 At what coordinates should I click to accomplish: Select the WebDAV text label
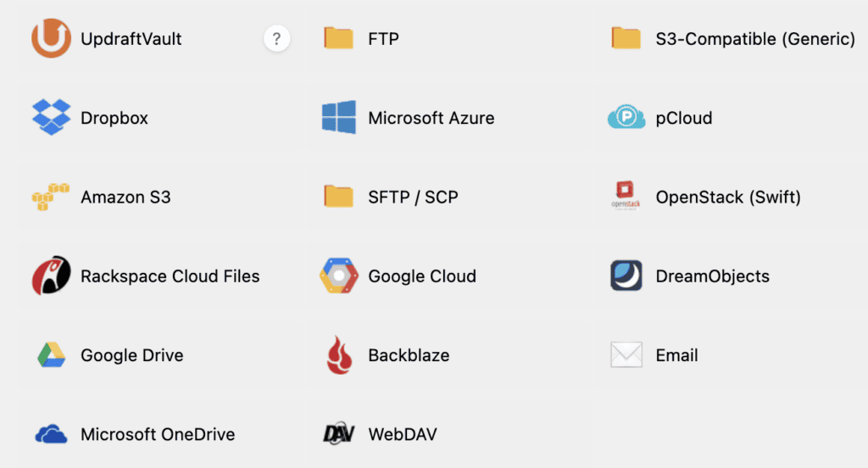point(403,434)
